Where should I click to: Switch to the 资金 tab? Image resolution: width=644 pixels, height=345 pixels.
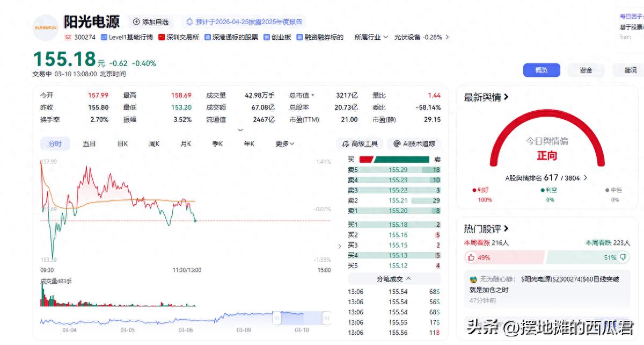point(586,70)
